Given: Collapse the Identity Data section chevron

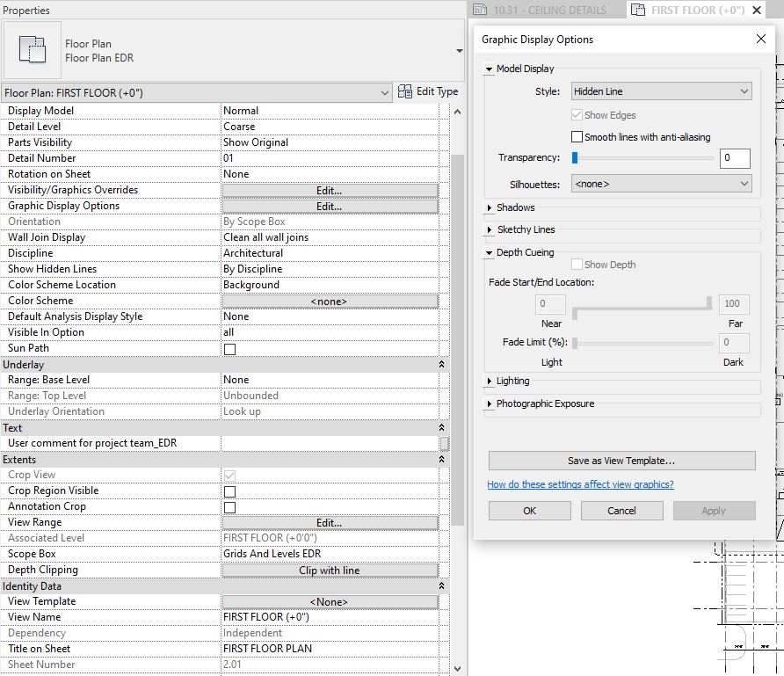Looking at the screenshot, I should point(441,585).
